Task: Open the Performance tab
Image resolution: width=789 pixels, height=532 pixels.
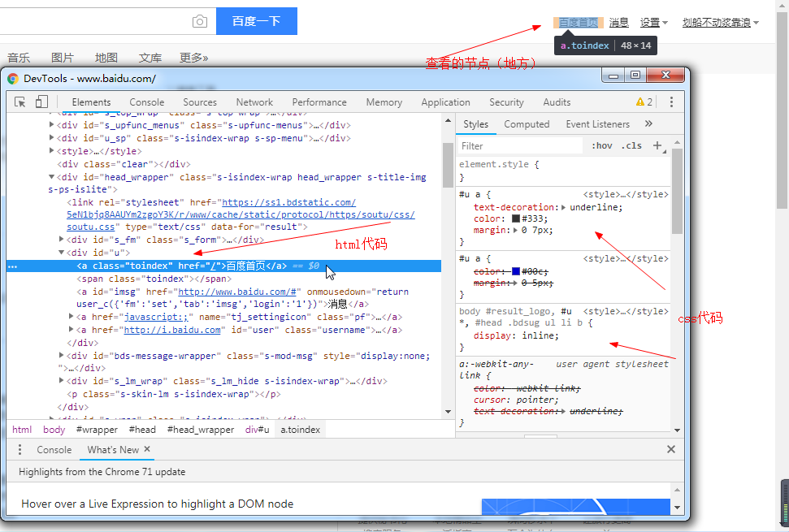Action: [x=319, y=102]
